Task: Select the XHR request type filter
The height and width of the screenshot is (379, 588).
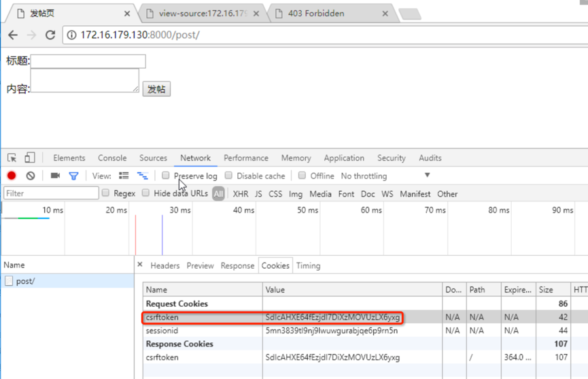Action: click(240, 194)
